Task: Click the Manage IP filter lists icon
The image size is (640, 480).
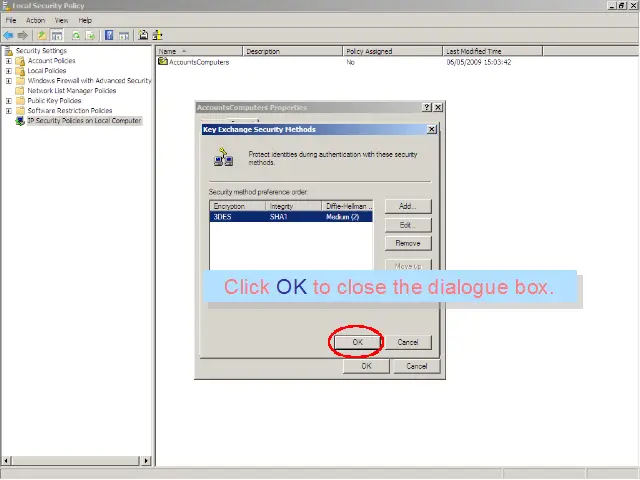Action: coord(159,35)
